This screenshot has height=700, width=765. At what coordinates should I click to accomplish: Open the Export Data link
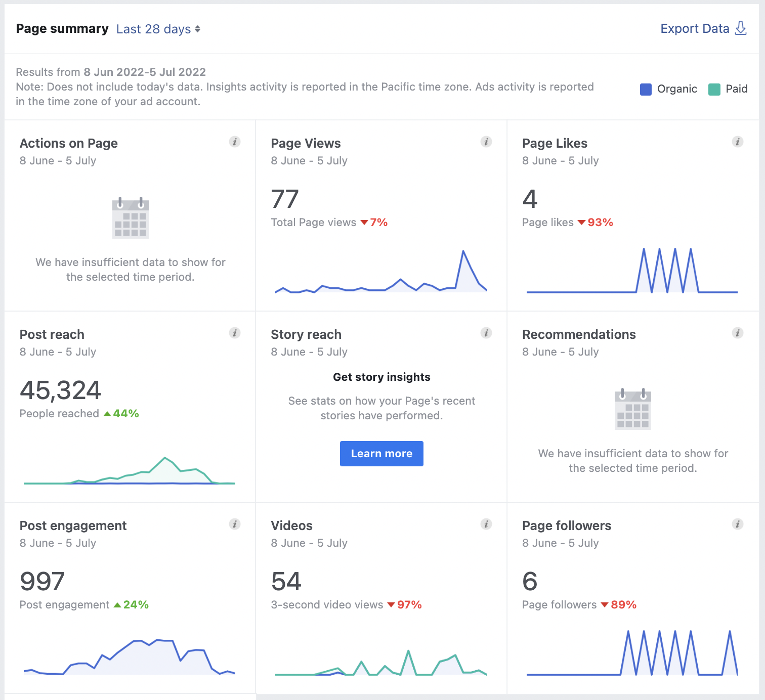695,29
